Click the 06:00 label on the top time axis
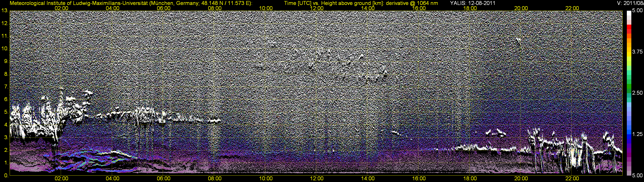 [164, 8]
